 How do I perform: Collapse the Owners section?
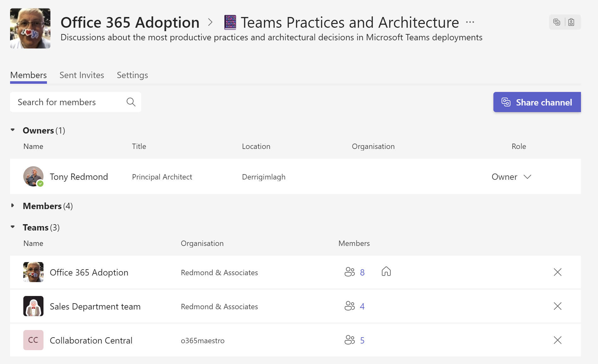click(13, 130)
